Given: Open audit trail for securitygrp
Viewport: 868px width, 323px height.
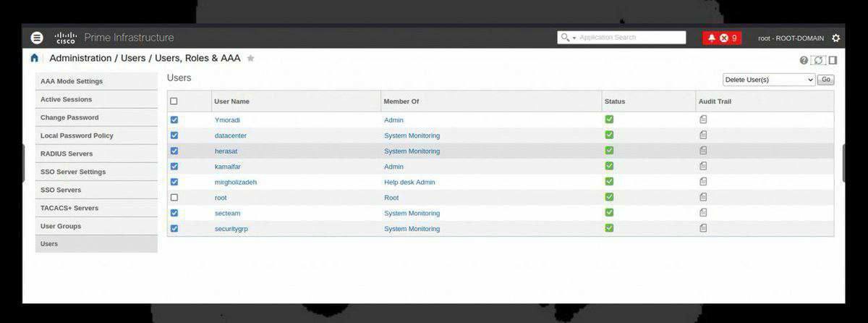Looking at the screenshot, I should coord(703,228).
